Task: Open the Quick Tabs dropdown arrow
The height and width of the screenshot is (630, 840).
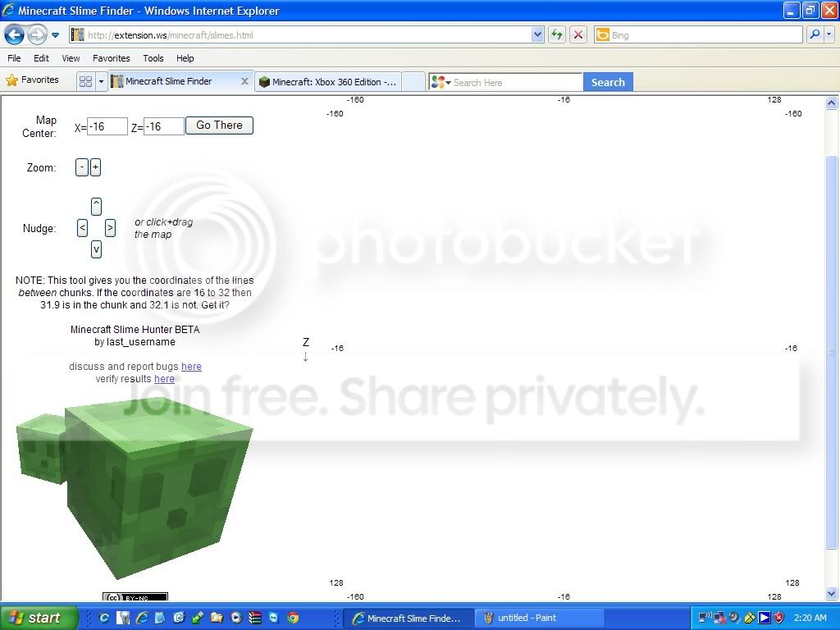Action: 102,82
